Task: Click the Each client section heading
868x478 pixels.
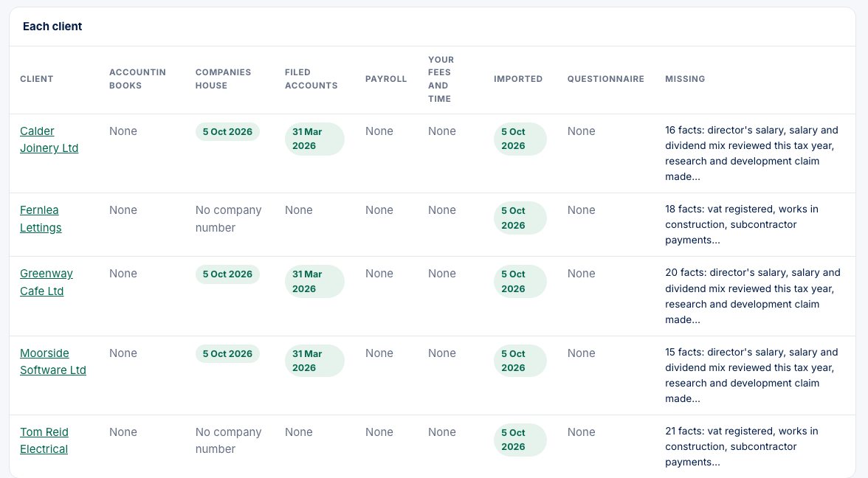Action: 52,26
